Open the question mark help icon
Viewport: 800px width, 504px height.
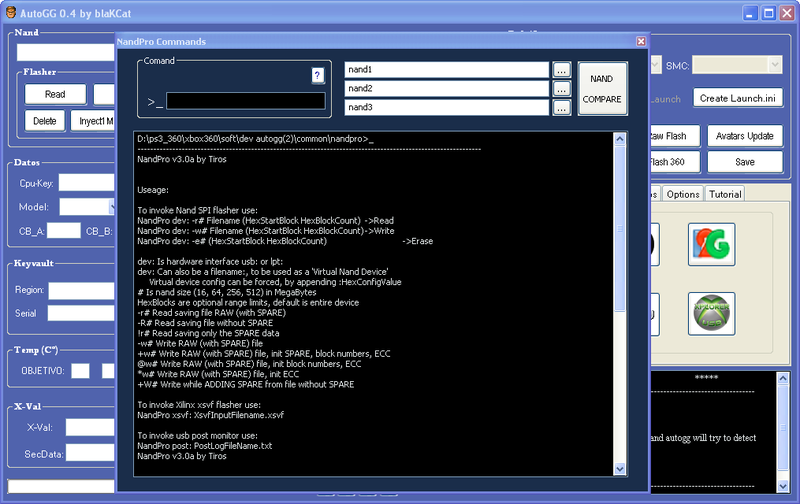(x=317, y=75)
